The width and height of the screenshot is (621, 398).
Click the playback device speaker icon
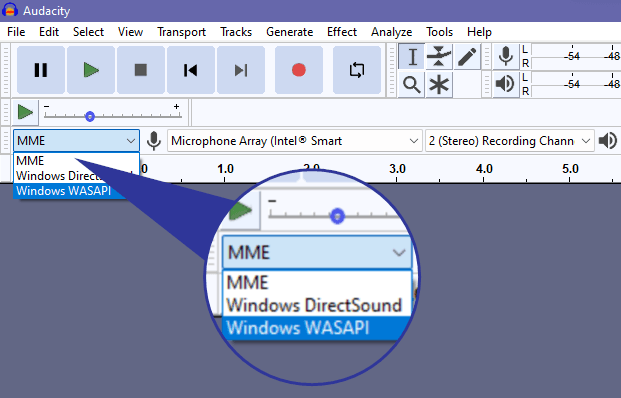[x=608, y=141]
